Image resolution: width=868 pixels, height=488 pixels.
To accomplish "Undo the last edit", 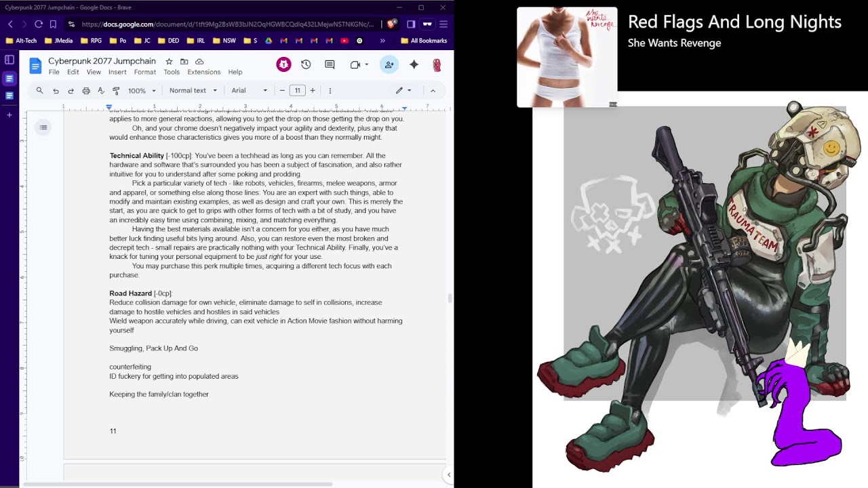I will pos(56,90).
